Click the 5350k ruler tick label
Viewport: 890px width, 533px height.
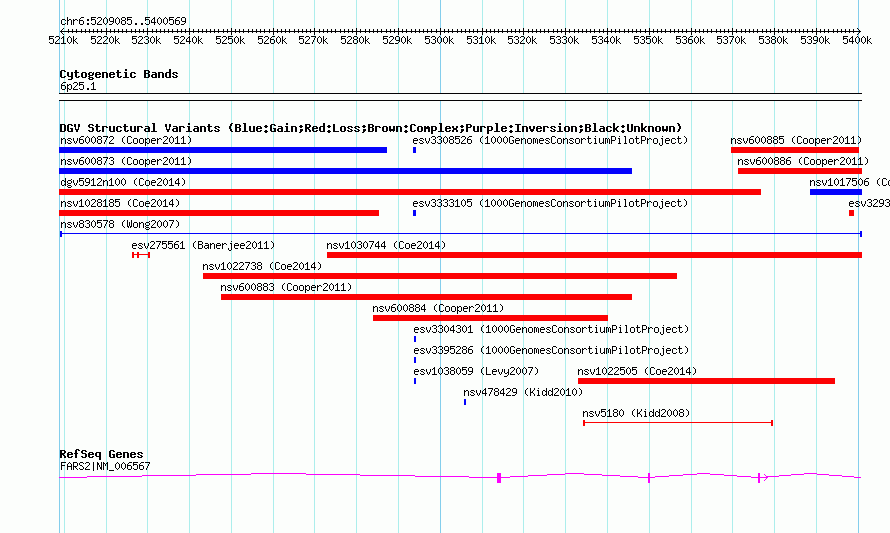(648, 40)
